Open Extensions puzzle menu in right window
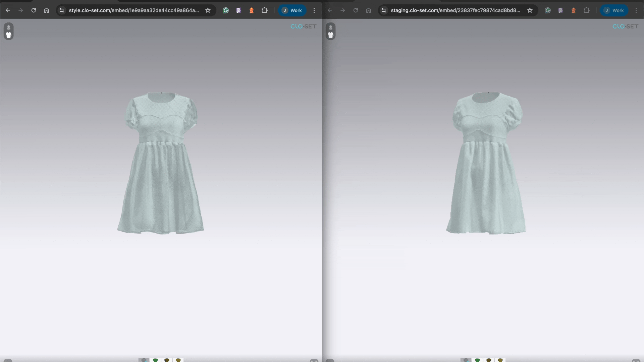The height and width of the screenshot is (362, 644). (x=587, y=10)
